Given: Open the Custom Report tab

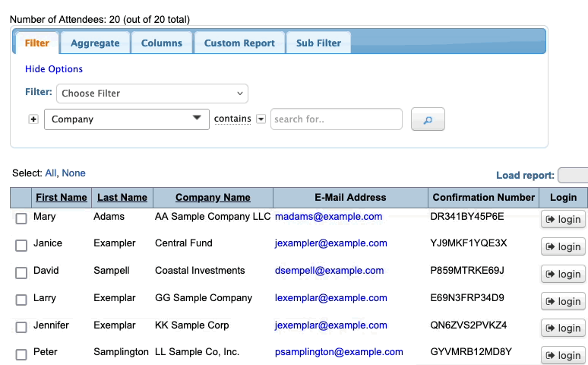Looking at the screenshot, I should tap(239, 43).
